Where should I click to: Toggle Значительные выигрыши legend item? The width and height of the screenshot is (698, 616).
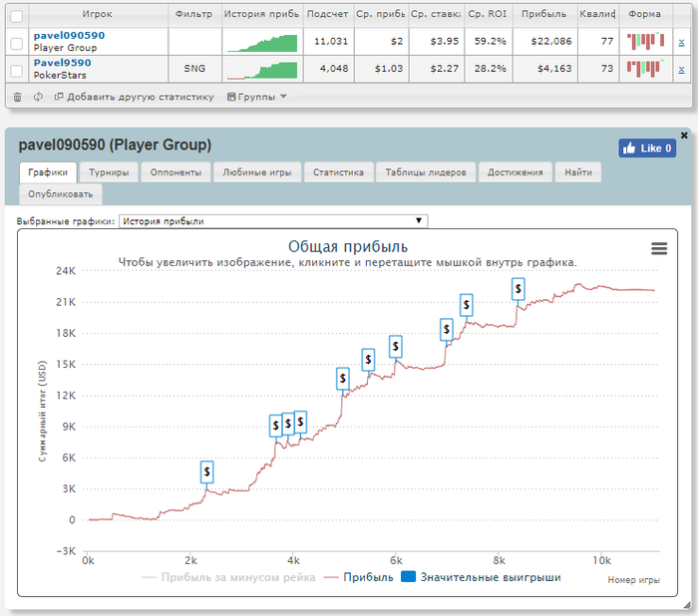click(x=481, y=577)
